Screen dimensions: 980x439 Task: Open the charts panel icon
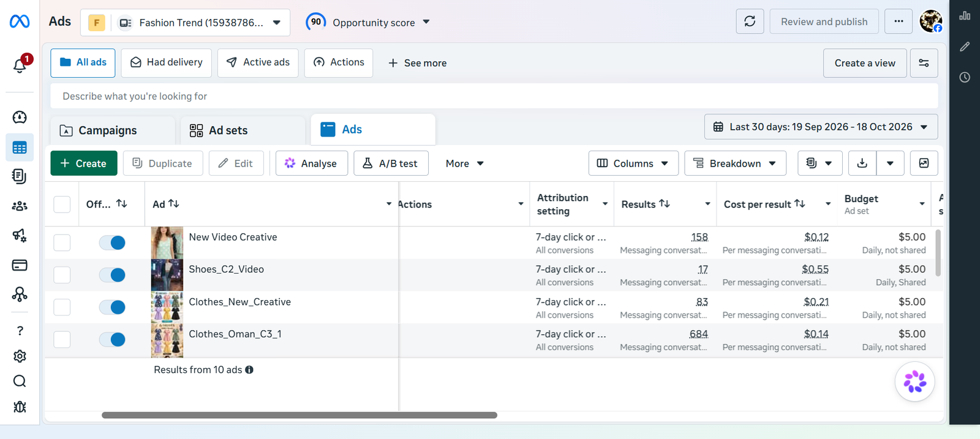click(x=965, y=16)
